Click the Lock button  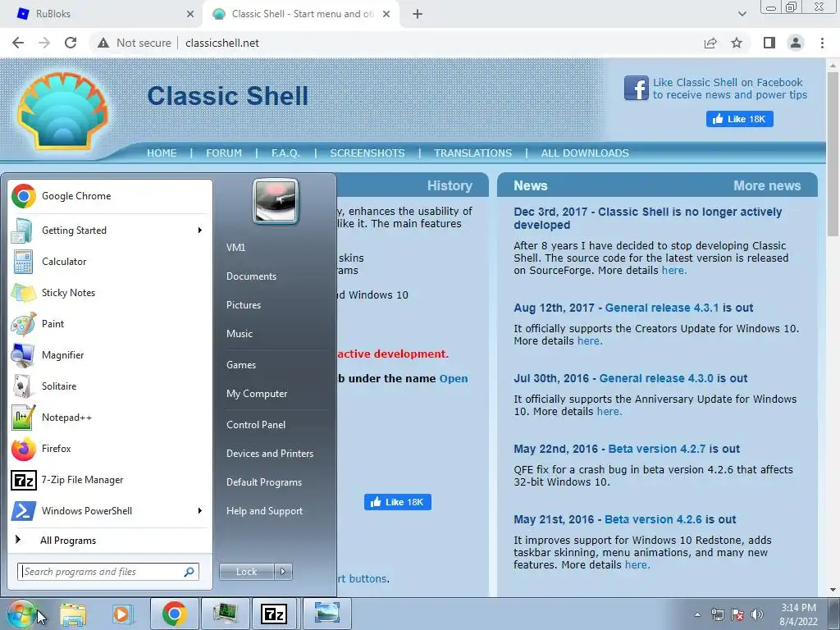246,572
